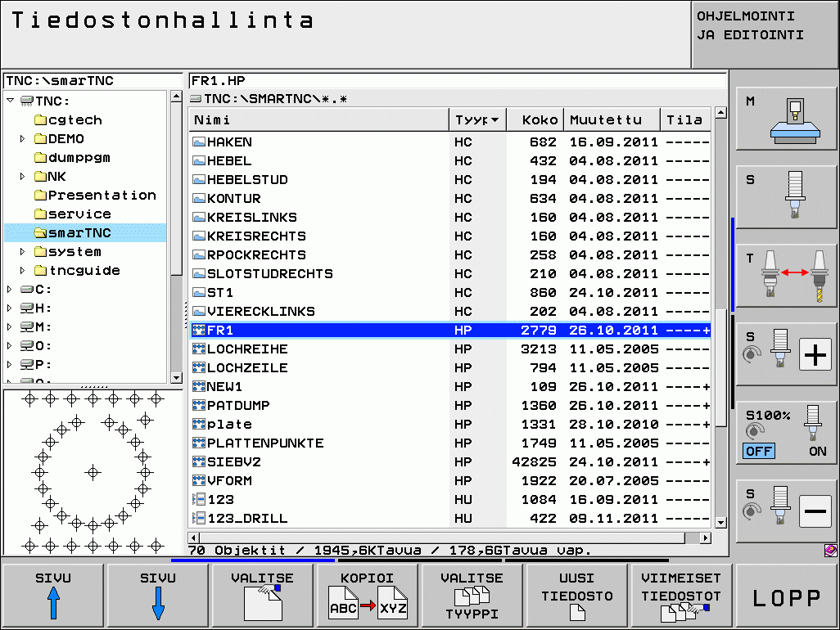
Task: Click the FR1.HP file name field
Action: (457, 81)
